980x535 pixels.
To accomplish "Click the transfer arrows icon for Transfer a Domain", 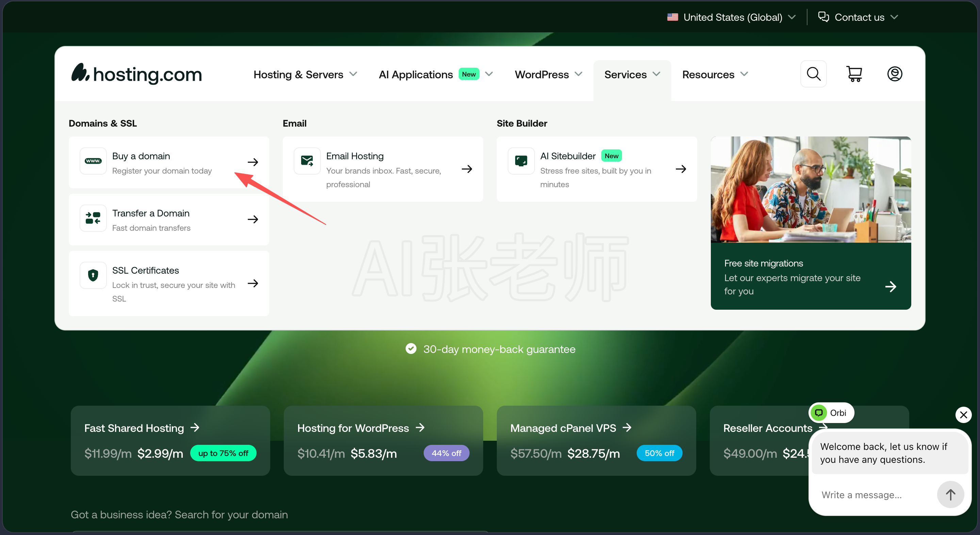I will click(93, 218).
